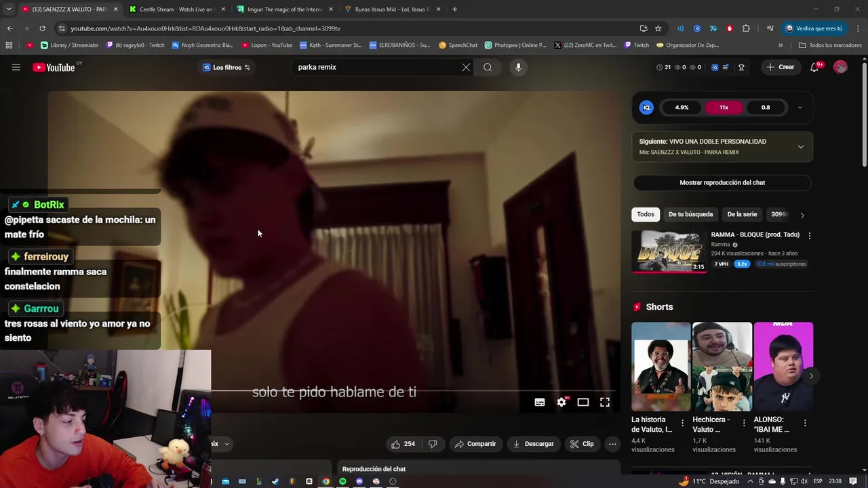Screen dimensions: 868x488
Task: Open 'Library / Streamlabs' bookmark
Action: tap(70, 45)
